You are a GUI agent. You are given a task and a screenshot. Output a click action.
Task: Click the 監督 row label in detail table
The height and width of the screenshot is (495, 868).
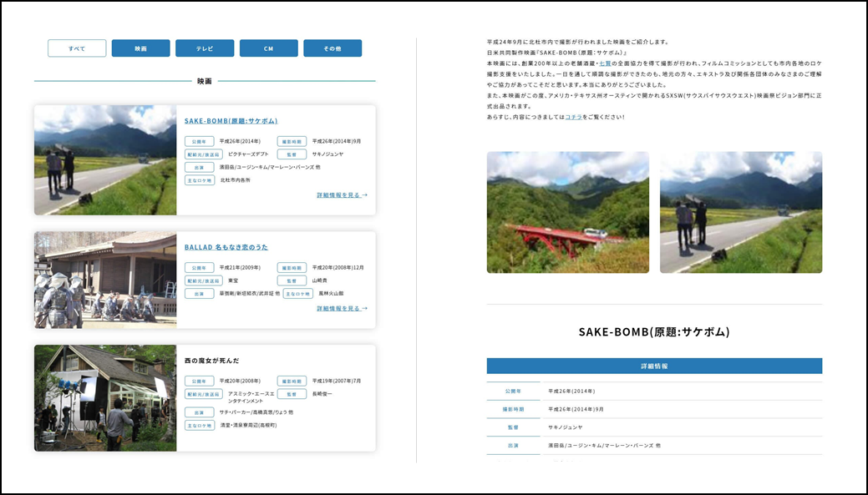[513, 427]
